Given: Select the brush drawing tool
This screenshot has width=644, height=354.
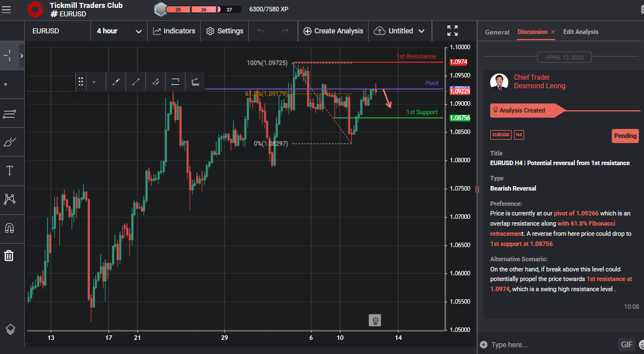Looking at the screenshot, I should point(10,142).
